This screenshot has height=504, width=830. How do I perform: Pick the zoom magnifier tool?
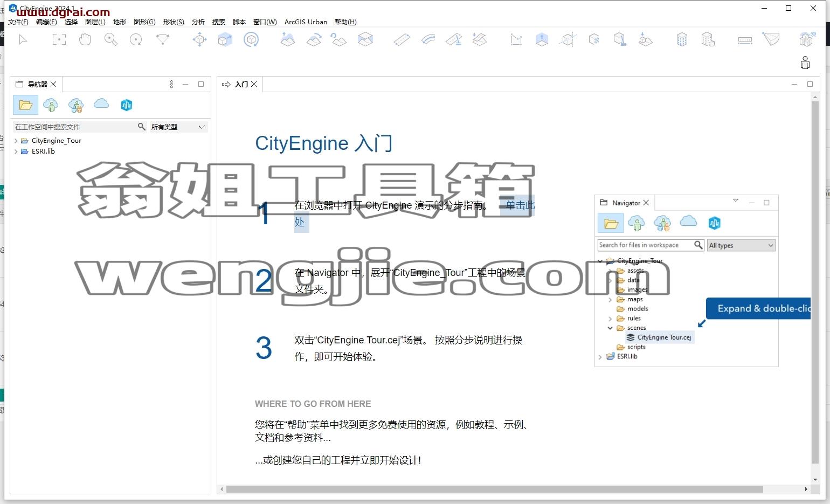111,39
